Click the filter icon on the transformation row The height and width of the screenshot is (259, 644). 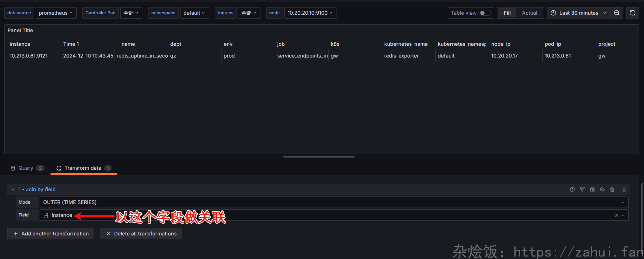coord(582,189)
